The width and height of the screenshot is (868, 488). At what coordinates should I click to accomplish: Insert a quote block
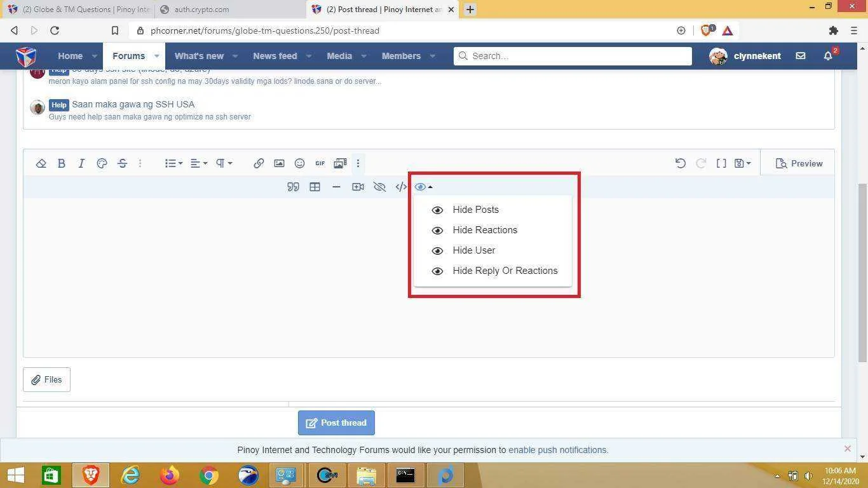(x=293, y=187)
